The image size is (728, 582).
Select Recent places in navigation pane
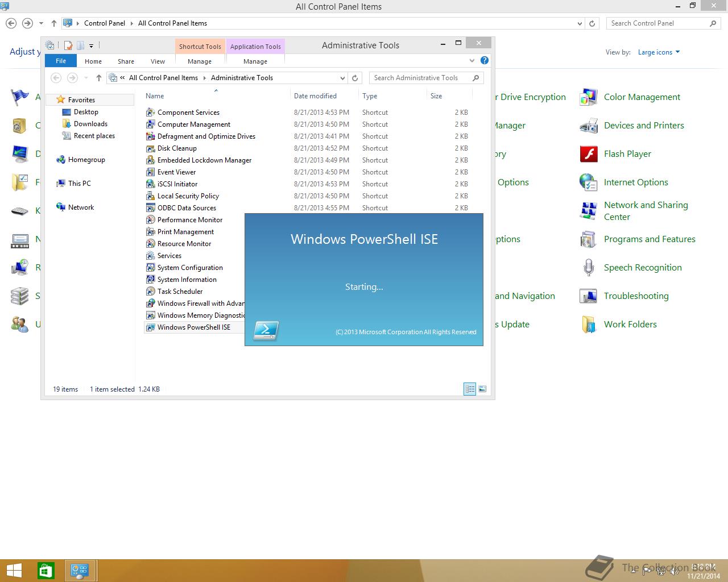(94, 136)
